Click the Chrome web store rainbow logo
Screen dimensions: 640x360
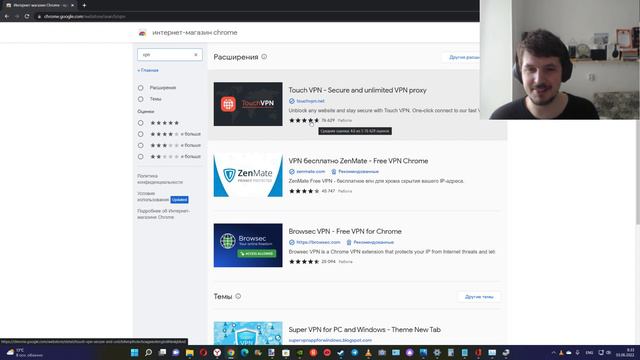pyautogui.click(x=142, y=33)
